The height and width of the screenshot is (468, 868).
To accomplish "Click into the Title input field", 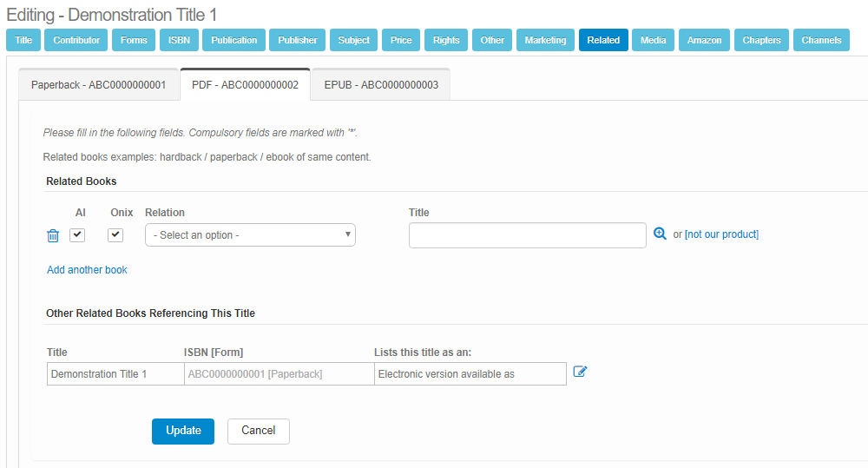I will coord(527,235).
